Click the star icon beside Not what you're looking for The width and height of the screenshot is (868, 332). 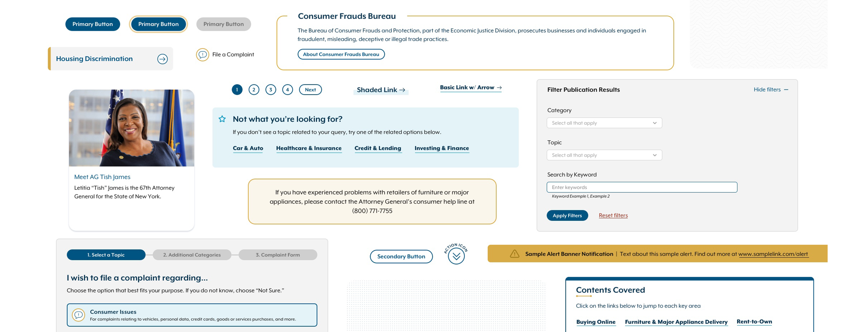[222, 119]
